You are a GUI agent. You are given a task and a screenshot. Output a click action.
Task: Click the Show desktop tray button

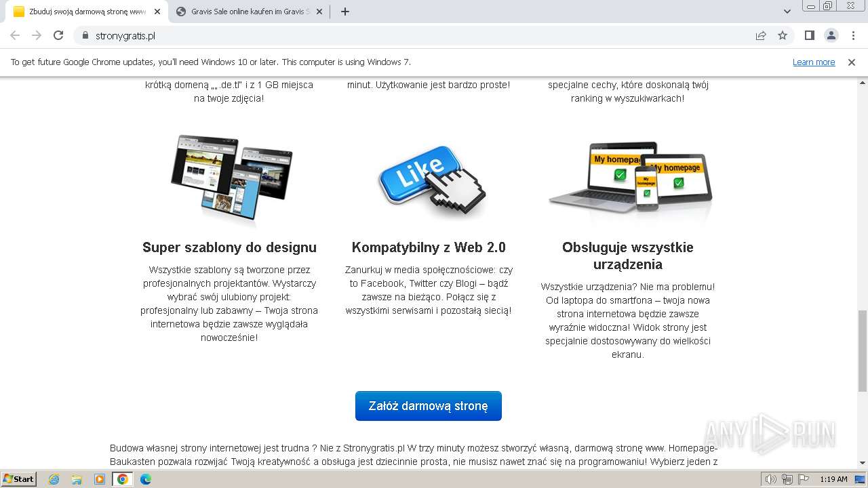pyautogui.click(x=860, y=479)
